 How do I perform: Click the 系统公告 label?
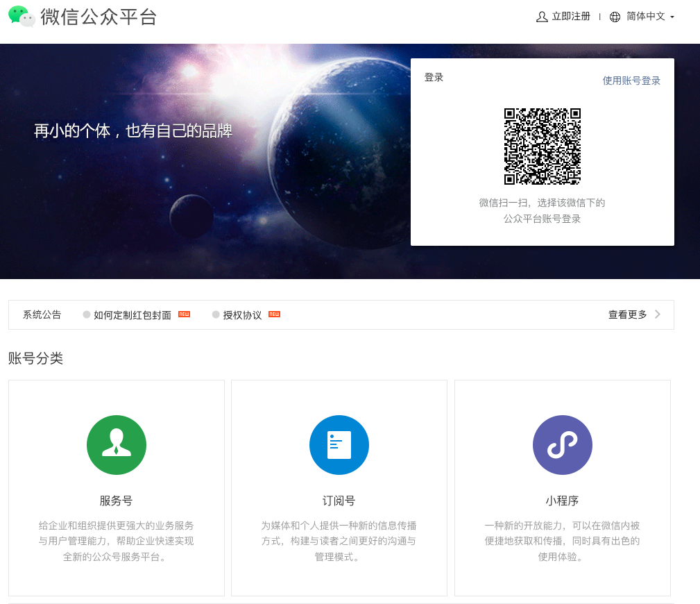point(42,314)
